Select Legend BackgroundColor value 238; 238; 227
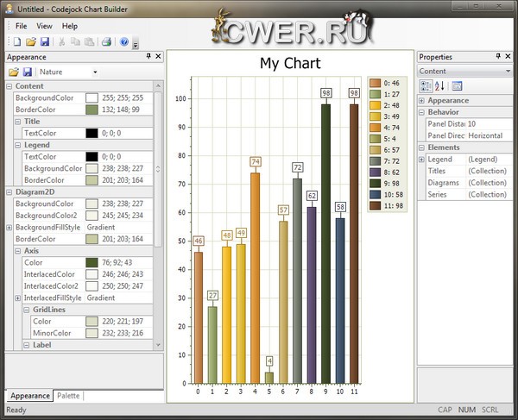The image size is (518, 420). [123, 168]
